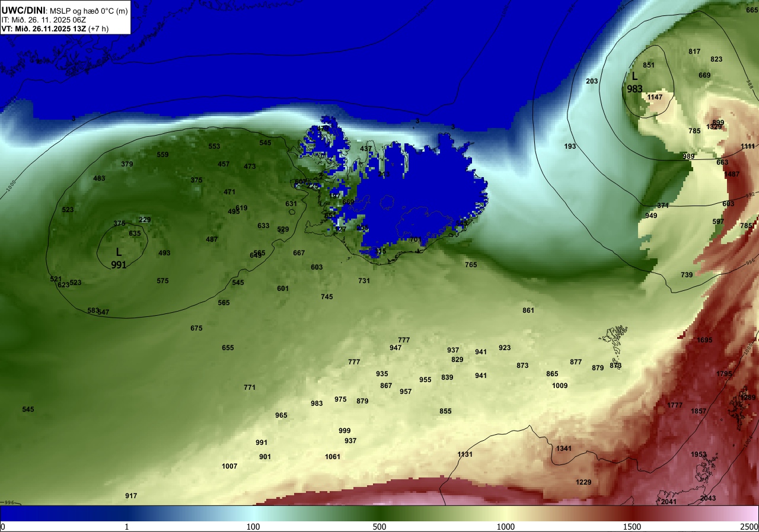Click the 739 height value
The height and width of the screenshot is (532, 759).
click(687, 275)
